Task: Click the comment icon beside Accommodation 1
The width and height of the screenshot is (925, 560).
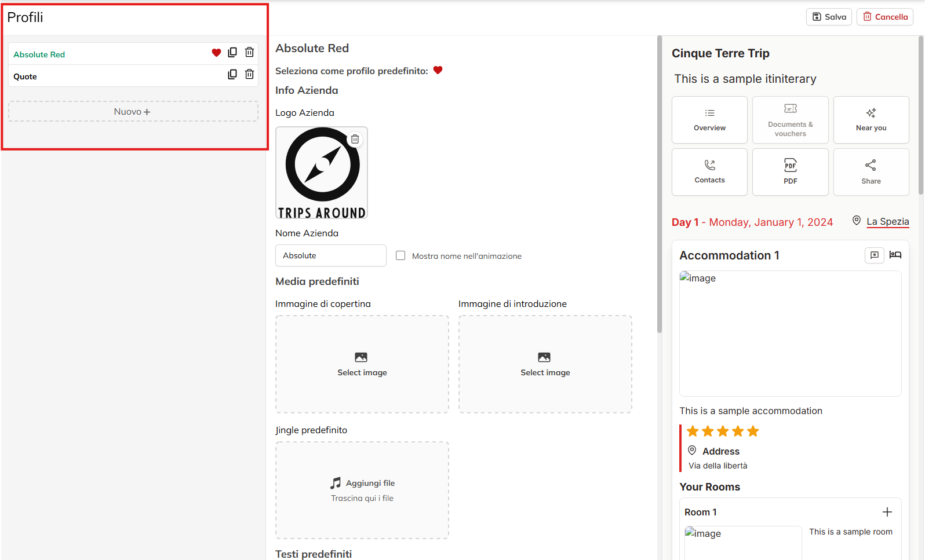Action: click(874, 255)
